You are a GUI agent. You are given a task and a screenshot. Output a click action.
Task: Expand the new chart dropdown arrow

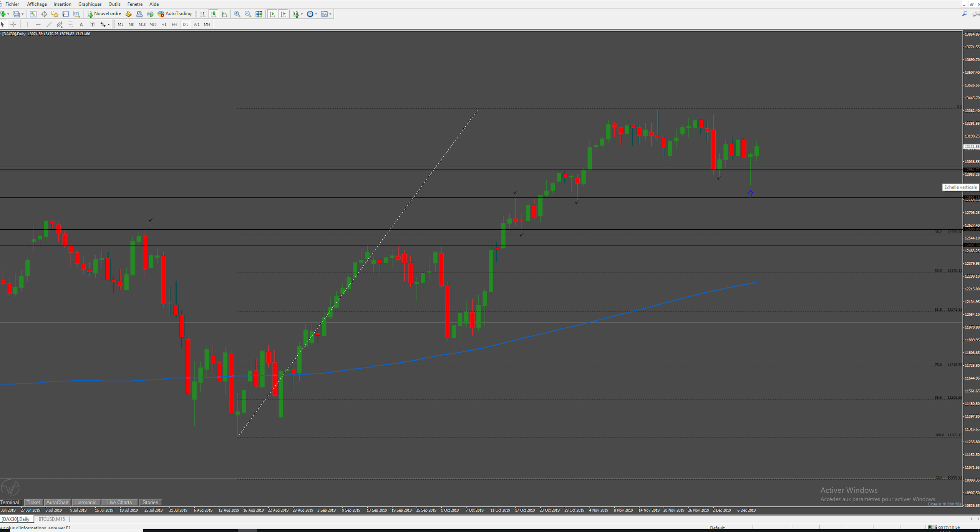8,14
